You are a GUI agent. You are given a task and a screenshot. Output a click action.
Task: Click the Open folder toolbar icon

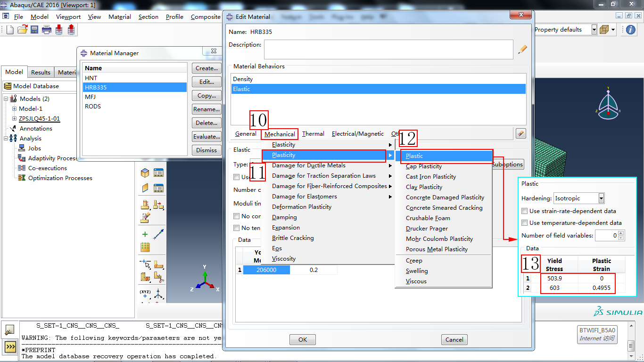click(22, 30)
